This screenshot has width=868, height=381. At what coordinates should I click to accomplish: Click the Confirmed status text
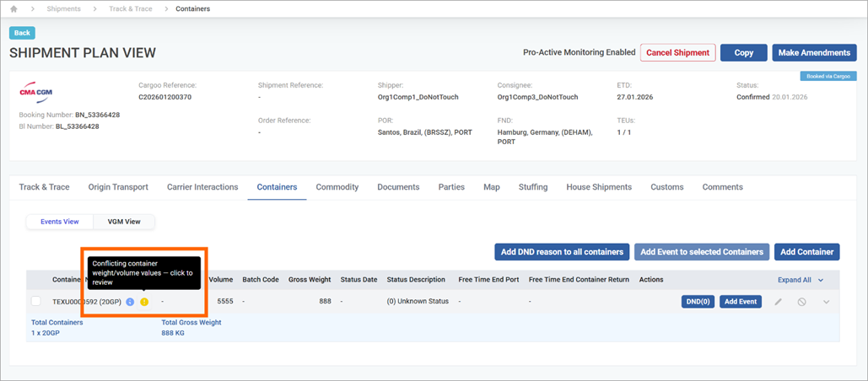tap(752, 97)
